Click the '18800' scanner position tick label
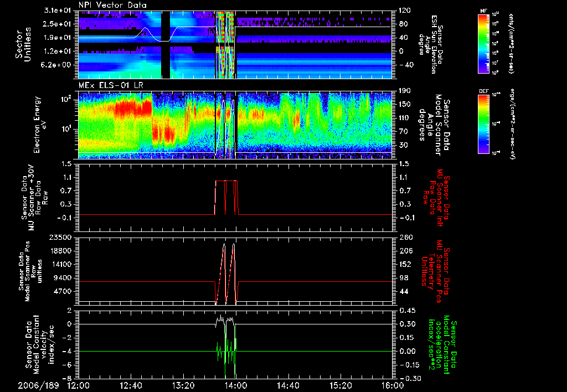This screenshot has height=392, width=567. coord(61,251)
